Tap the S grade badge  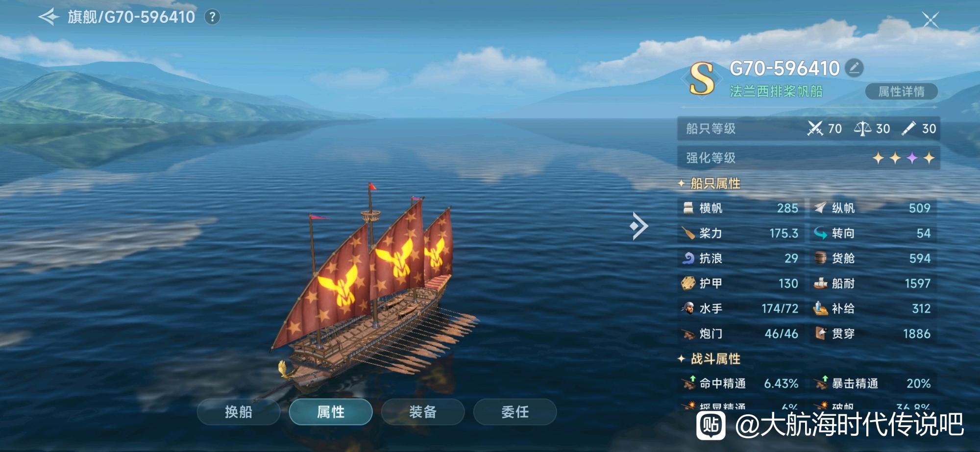(x=702, y=78)
